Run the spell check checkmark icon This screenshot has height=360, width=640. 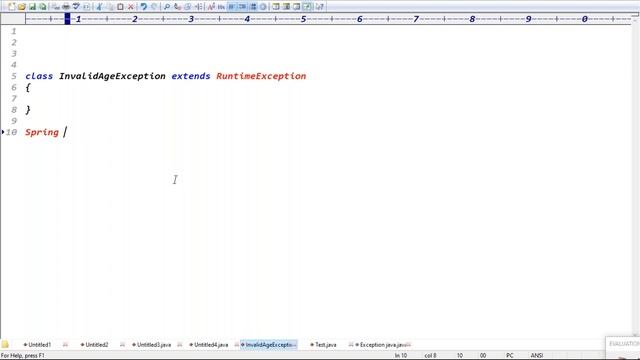click(x=76, y=7)
